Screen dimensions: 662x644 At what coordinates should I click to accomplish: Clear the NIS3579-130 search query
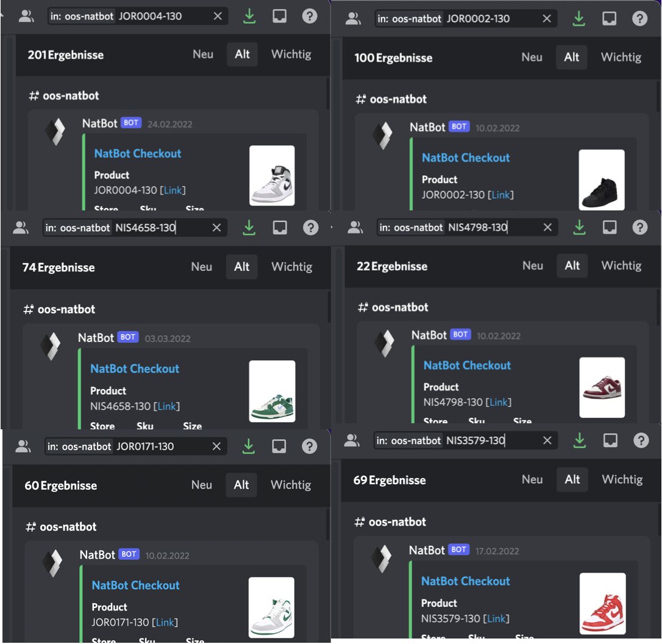coord(547,440)
